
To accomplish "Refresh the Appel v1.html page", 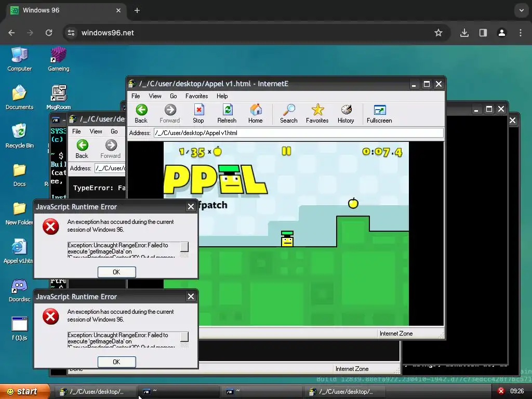I will point(227,114).
